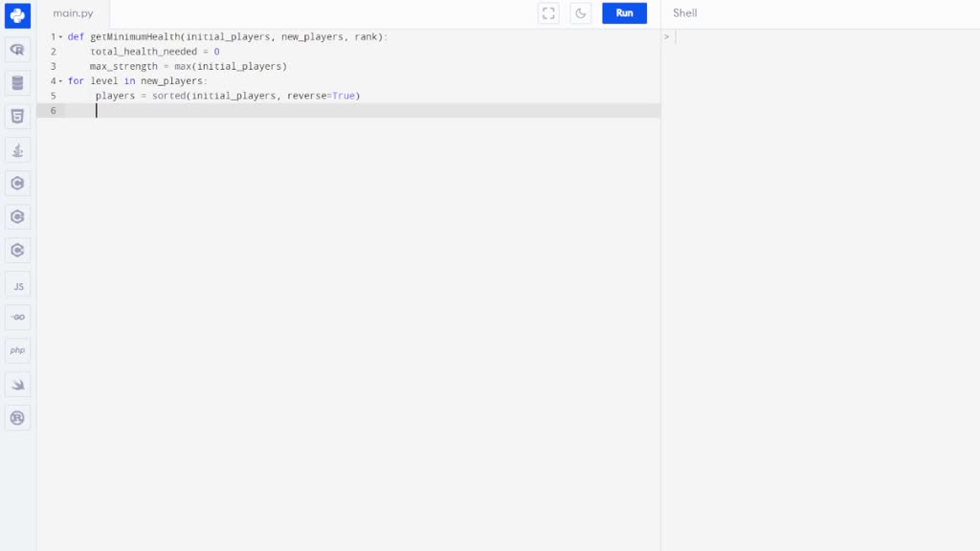Image resolution: width=980 pixels, height=551 pixels.
Task: Collapse the for loop block on line 4
Action: 60,81
